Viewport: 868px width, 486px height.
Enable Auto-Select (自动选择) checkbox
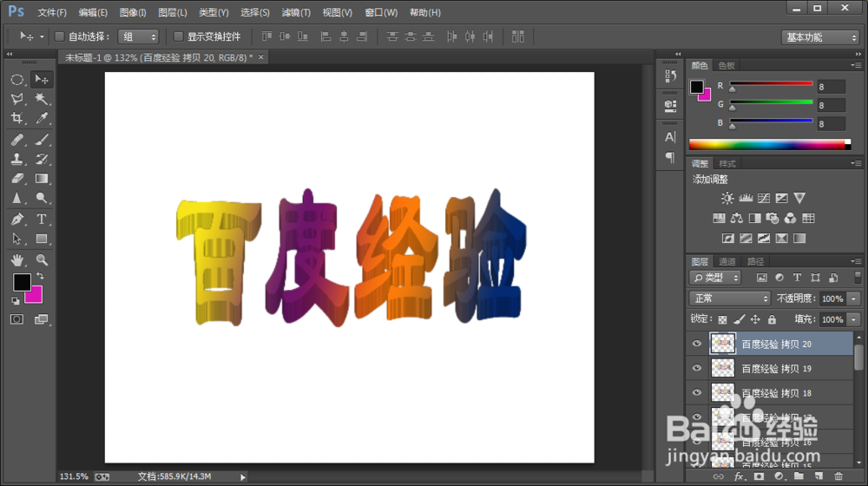click(x=59, y=36)
